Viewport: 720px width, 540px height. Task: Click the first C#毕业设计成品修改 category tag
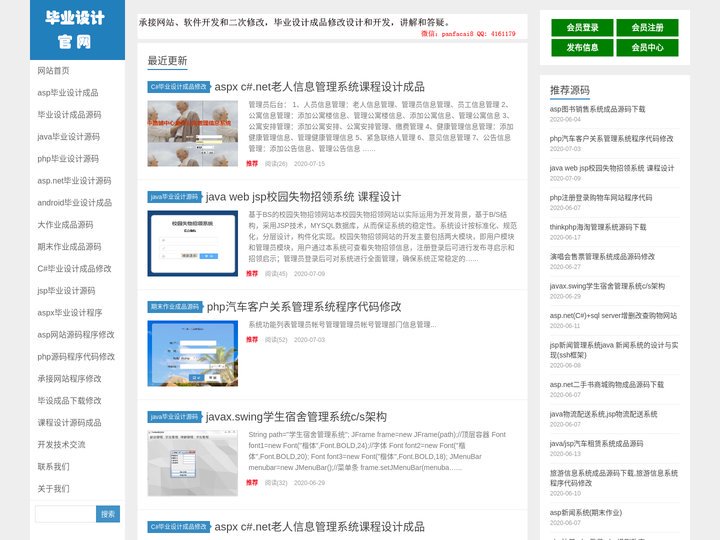(179, 87)
